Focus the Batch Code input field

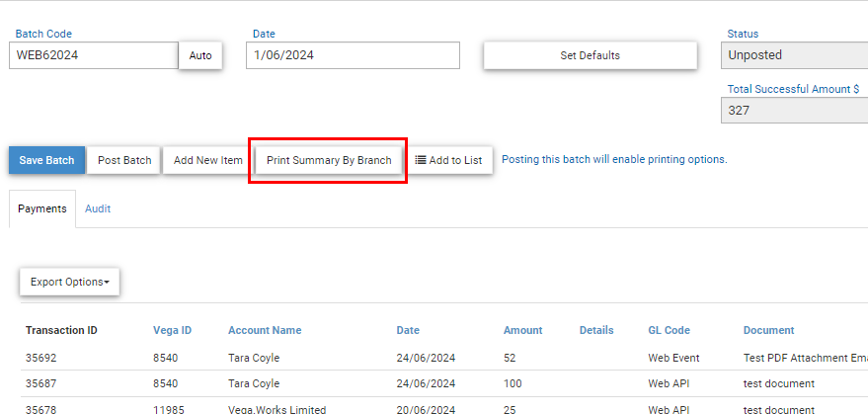tap(94, 55)
